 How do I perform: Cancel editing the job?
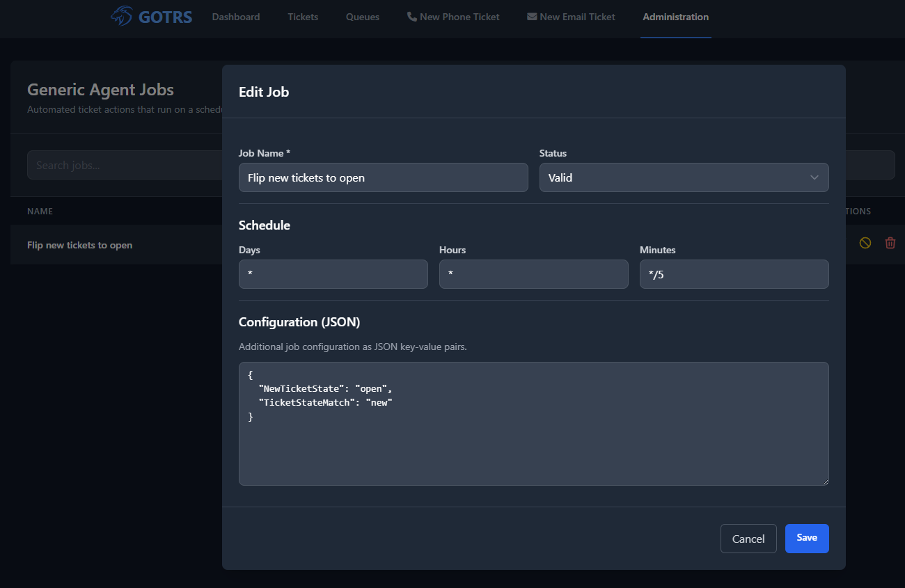point(748,539)
